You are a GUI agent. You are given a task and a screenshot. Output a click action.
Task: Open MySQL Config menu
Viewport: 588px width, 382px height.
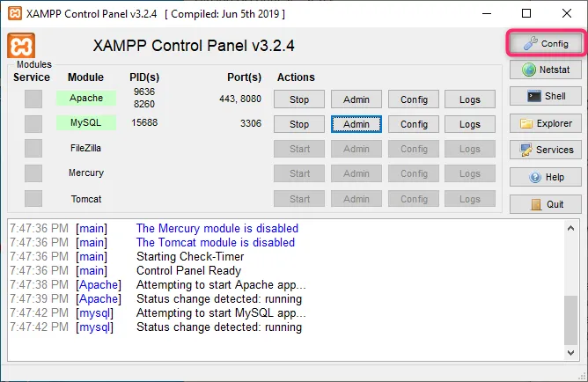click(414, 124)
